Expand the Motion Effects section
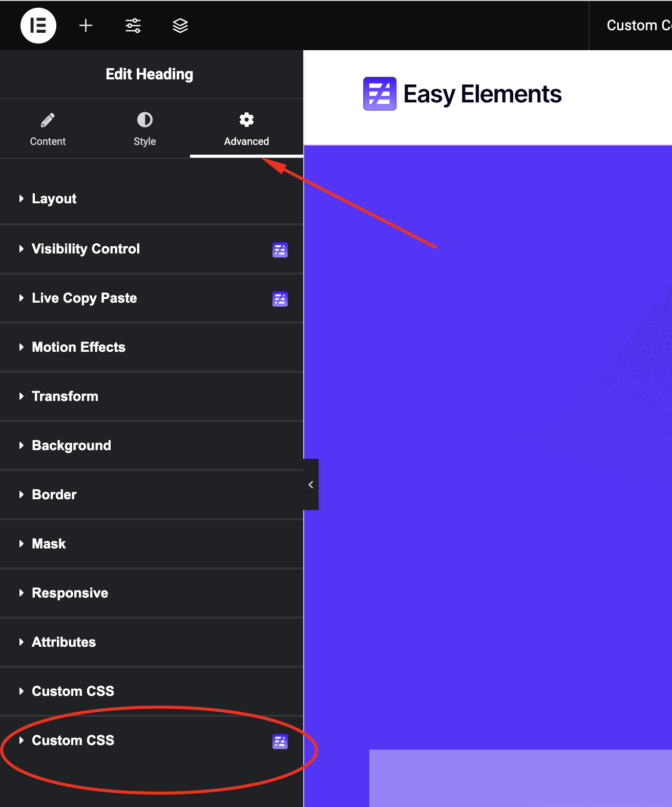The height and width of the screenshot is (807, 672). click(x=78, y=347)
